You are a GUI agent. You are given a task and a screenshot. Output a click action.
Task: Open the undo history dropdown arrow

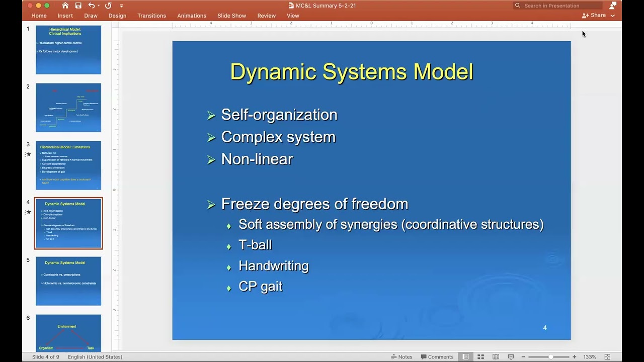(99, 6)
